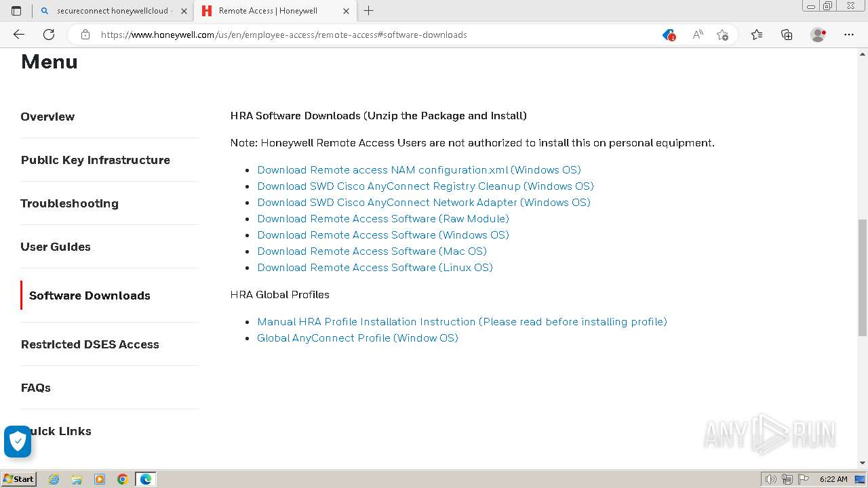
Task: View site information lock icon
Action: point(85,35)
